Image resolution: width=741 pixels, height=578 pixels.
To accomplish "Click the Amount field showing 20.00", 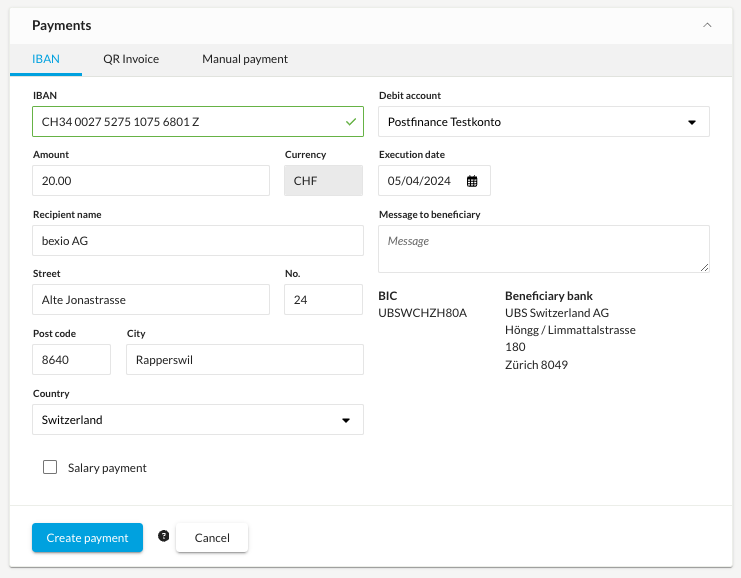I will [x=151, y=181].
